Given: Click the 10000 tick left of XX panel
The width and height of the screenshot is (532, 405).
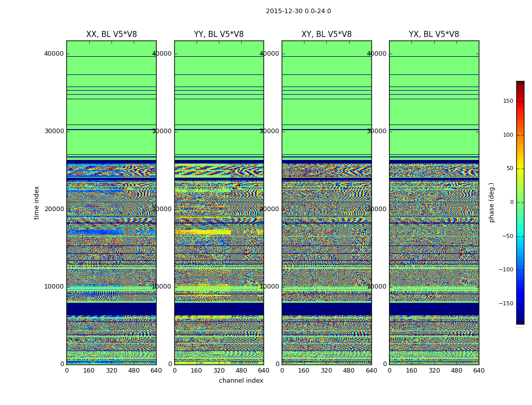Looking at the screenshot, I should click(x=54, y=287).
